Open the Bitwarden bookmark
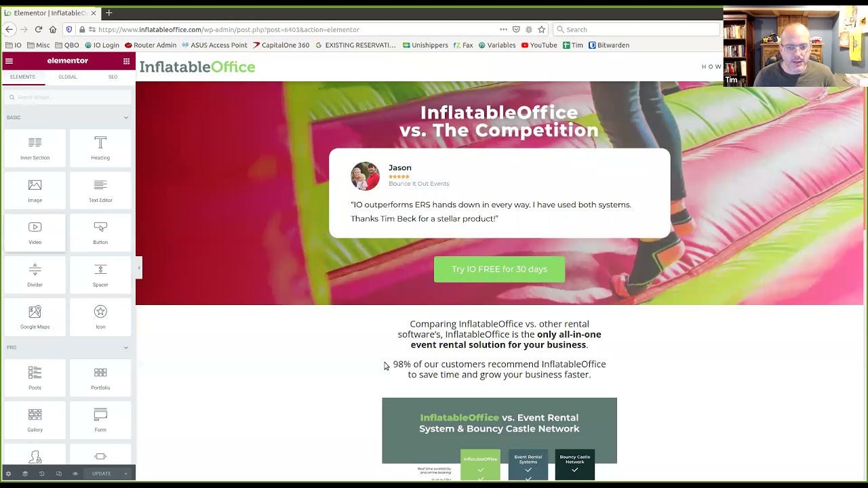Screen dimensions: 868x488 pos(609,45)
